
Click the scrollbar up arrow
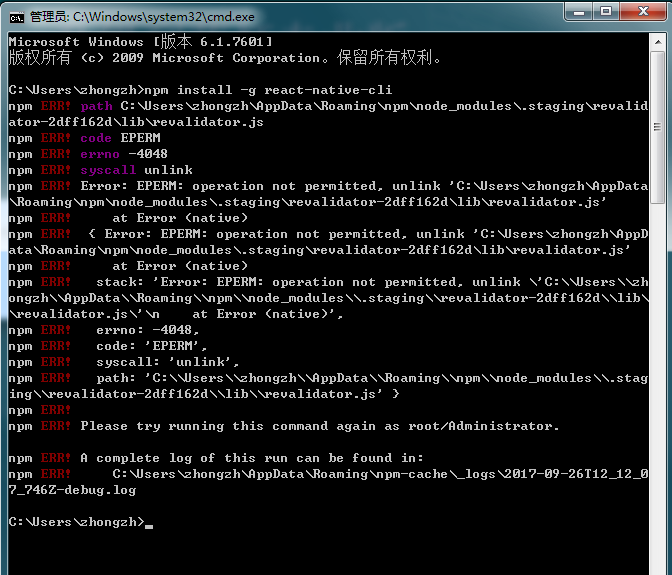(x=657, y=42)
